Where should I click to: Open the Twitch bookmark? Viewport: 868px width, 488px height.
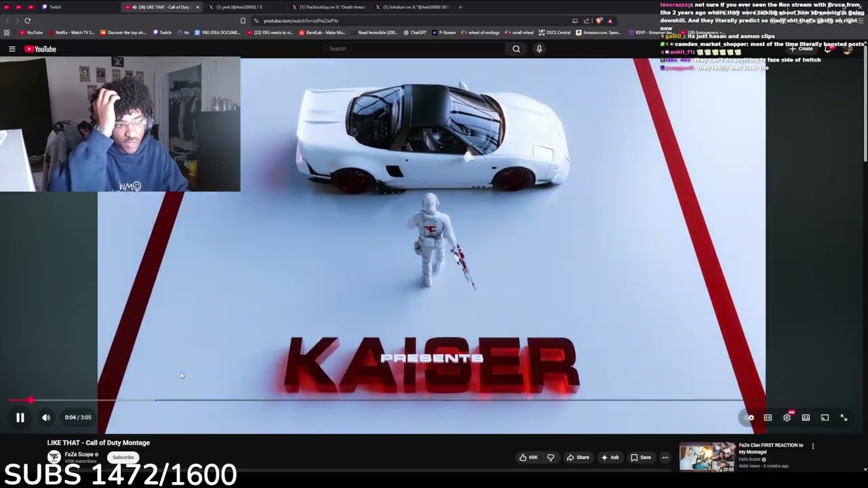(x=162, y=33)
